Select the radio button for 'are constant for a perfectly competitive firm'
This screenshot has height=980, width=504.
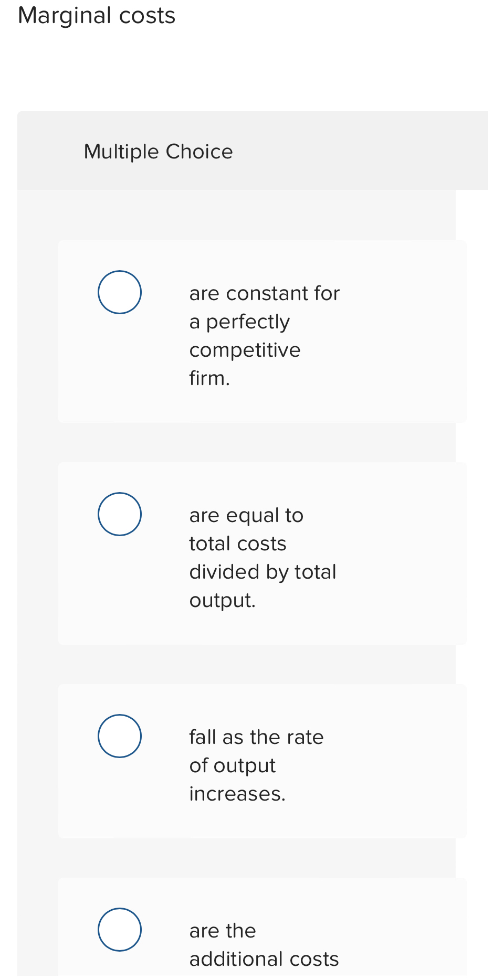[x=119, y=292]
